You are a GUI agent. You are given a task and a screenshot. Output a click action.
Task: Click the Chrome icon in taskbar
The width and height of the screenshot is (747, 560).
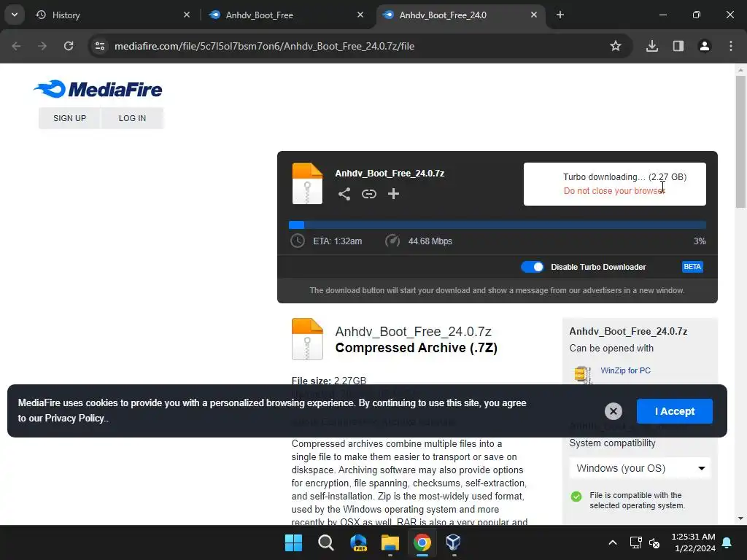tap(422, 542)
